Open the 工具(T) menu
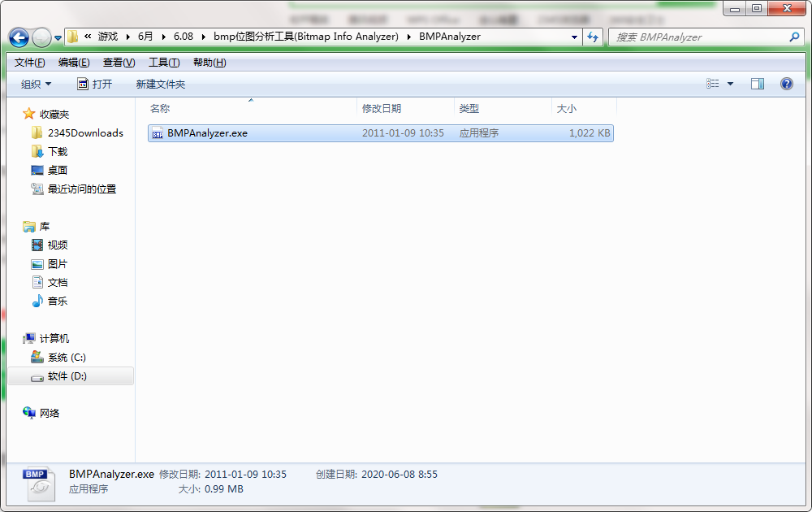This screenshot has width=812, height=512. click(164, 63)
